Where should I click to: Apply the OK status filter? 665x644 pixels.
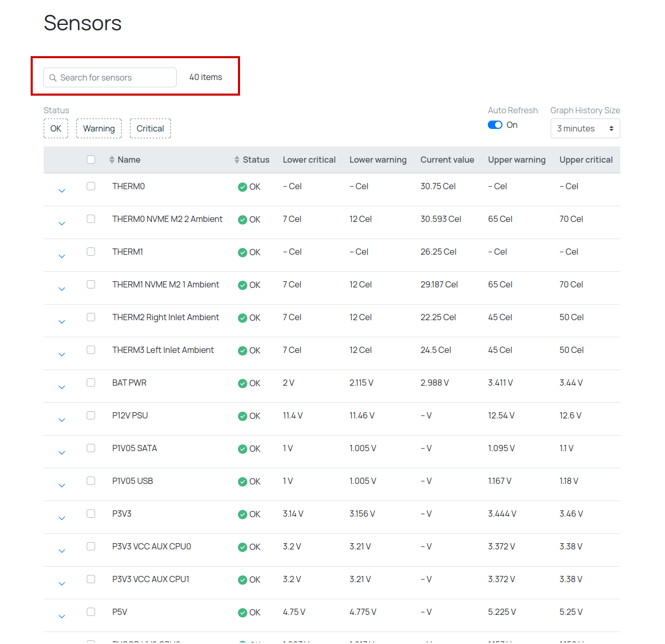click(56, 128)
